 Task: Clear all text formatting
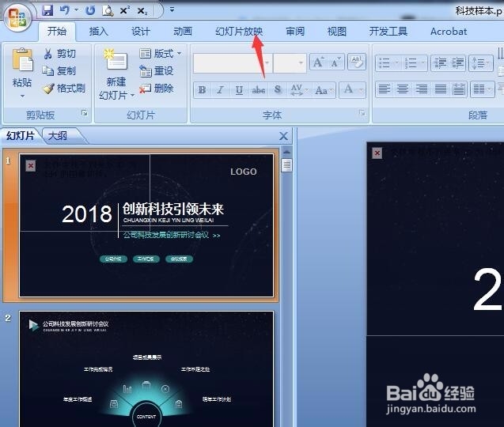357,62
